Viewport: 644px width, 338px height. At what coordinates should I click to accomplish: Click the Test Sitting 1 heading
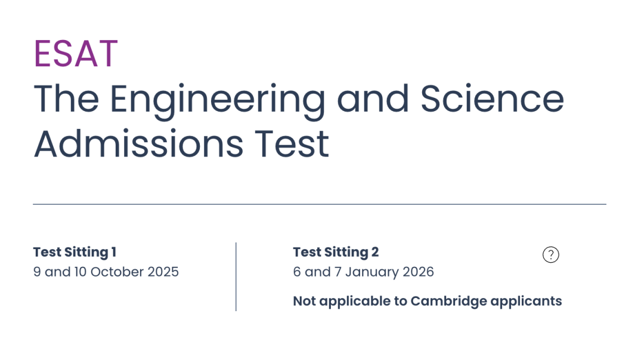[75, 252]
